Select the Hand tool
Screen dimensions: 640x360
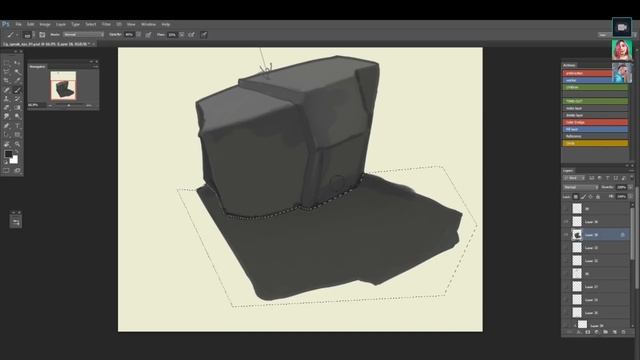click(x=7, y=144)
